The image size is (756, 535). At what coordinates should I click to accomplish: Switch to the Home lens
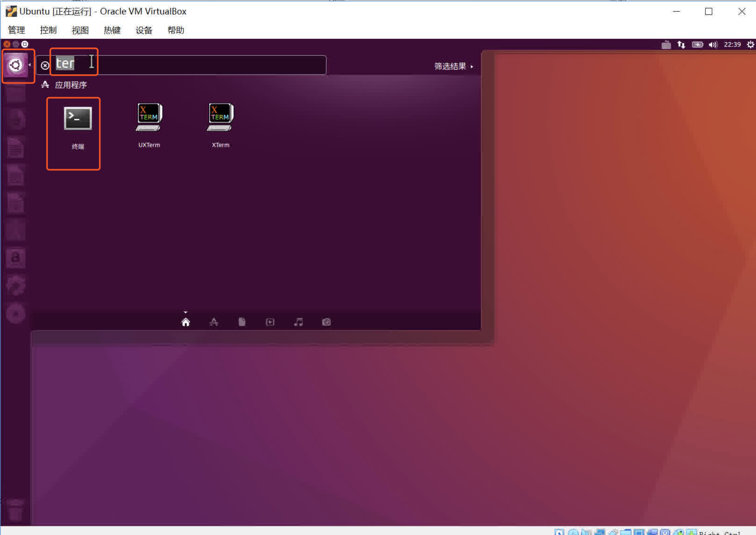[x=186, y=322]
